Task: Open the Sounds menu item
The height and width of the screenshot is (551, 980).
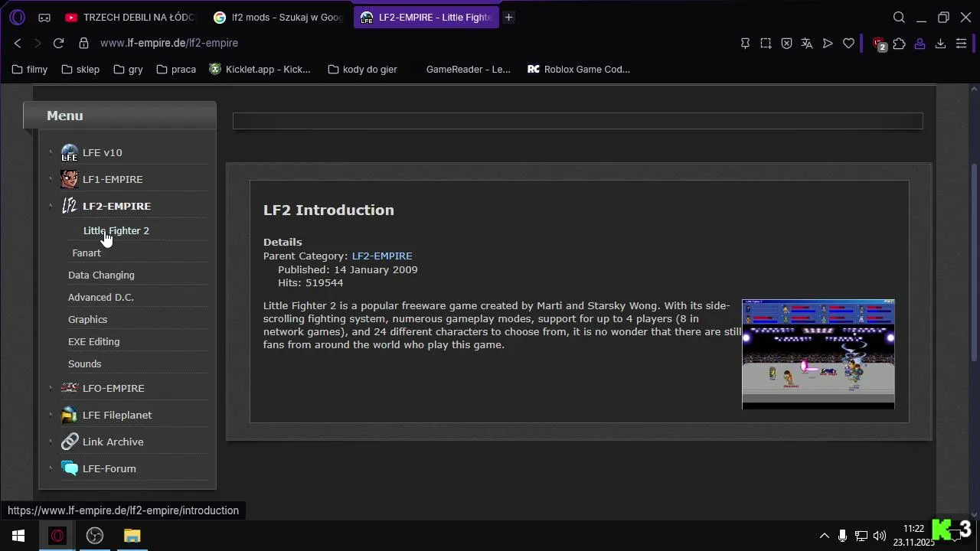Action: coord(84,364)
